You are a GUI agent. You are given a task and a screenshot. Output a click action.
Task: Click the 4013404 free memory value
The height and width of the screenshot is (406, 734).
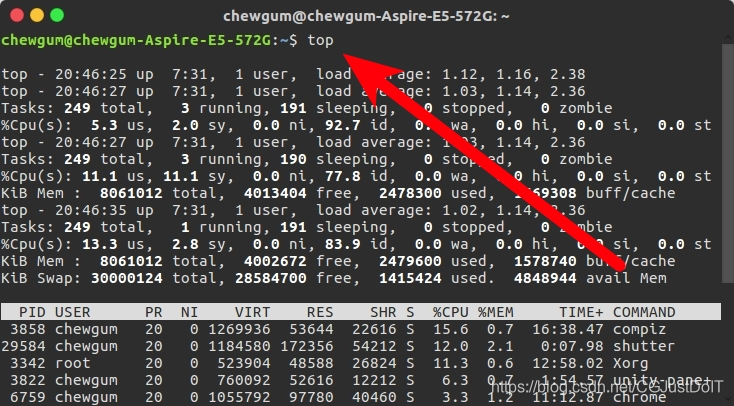pyautogui.click(x=275, y=193)
